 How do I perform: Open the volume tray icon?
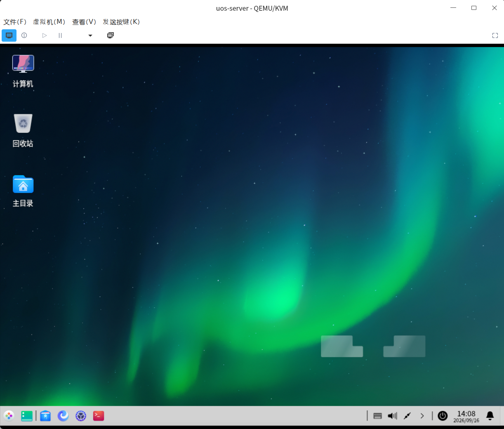pyautogui.click(x=392, y=416)
